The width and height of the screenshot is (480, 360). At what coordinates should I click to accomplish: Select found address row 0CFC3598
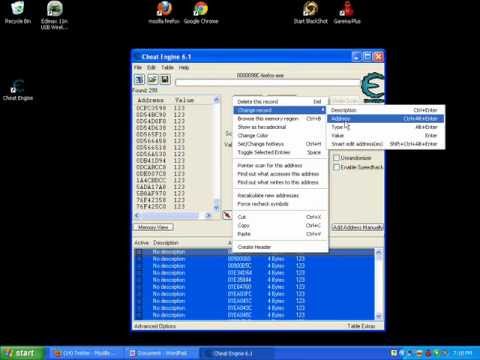pyautogui.click(x=173, y=108)
